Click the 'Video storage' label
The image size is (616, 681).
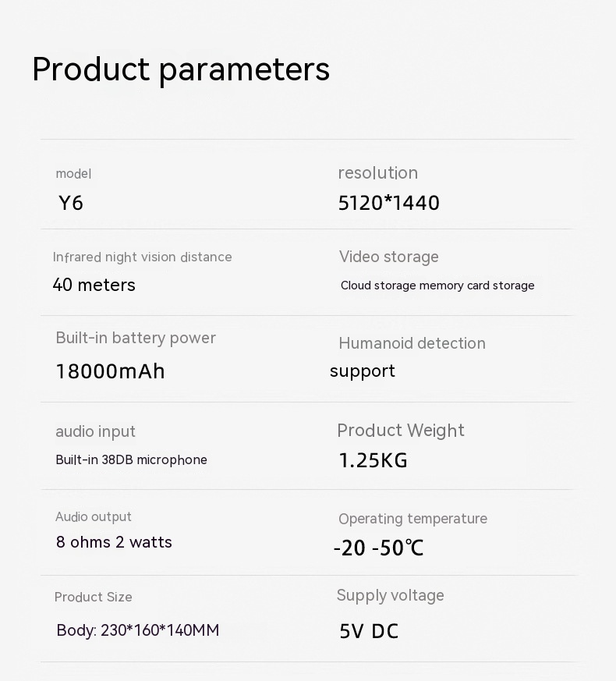[x=388, y=257]
